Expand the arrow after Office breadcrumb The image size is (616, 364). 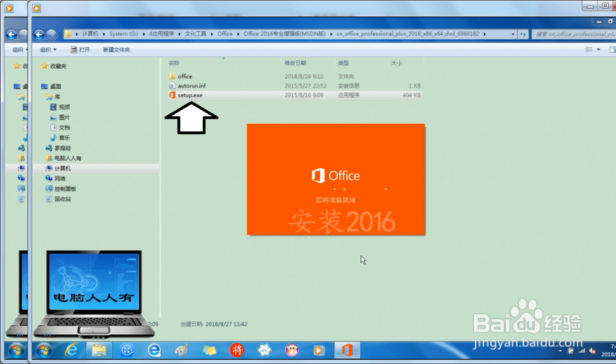point(238,34)
